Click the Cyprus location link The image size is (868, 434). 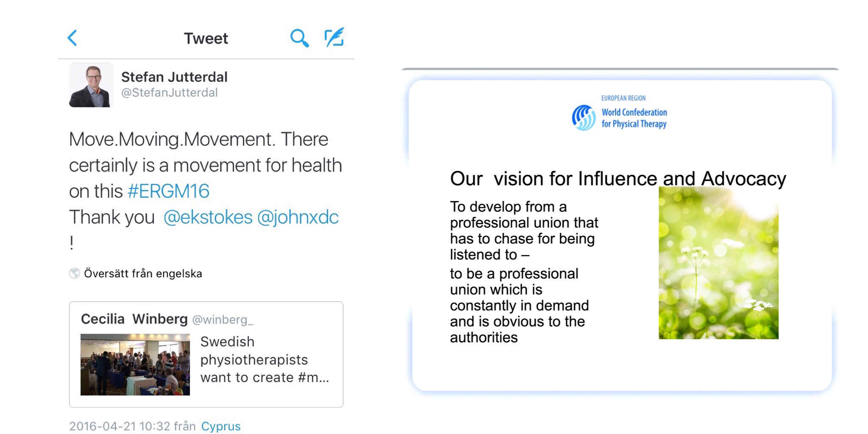tap(221, 426)
